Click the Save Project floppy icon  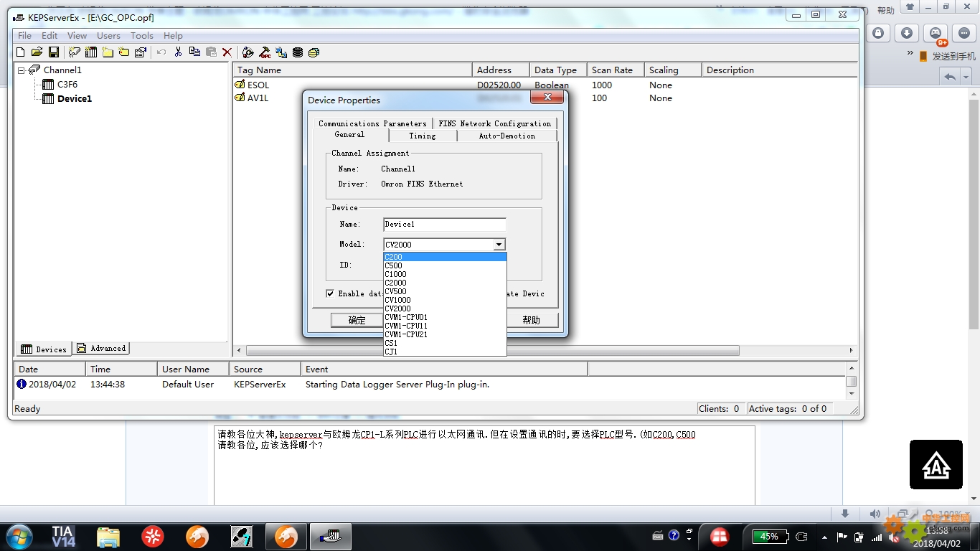(x=54, y=52)
